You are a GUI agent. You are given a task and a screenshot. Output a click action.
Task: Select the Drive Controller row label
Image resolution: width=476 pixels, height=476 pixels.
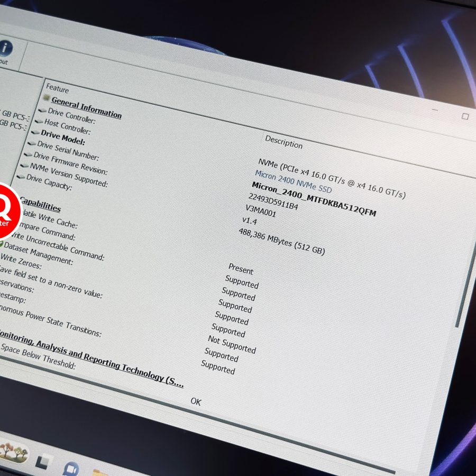click(x=71, y=116)
